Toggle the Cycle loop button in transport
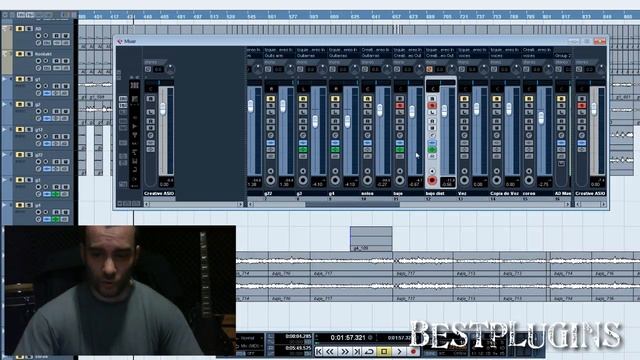The image size is (640, 360). [369, 351]
